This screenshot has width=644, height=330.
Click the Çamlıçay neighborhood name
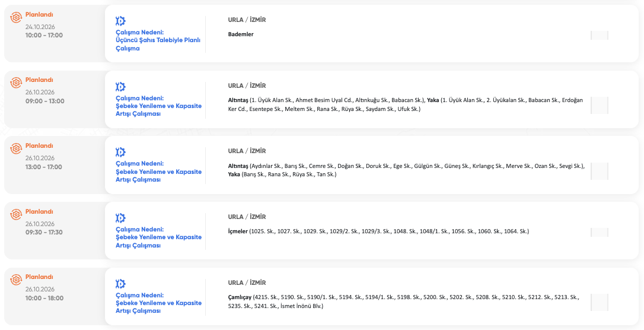[x=240, y=297]
